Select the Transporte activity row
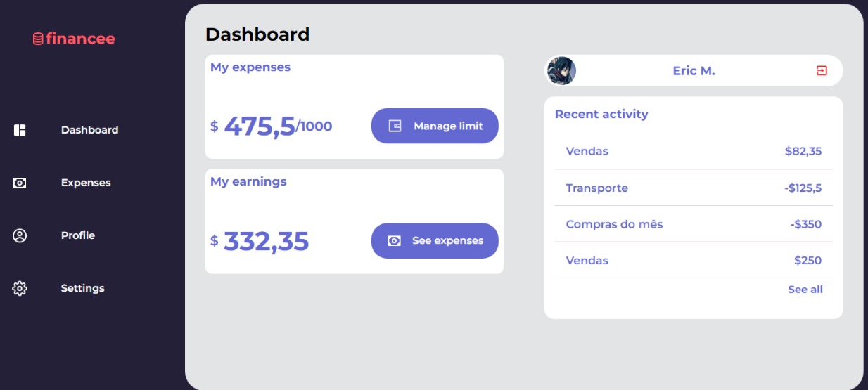Image resolution: width=868 pixels, height=390 pixels. [694, 188]
